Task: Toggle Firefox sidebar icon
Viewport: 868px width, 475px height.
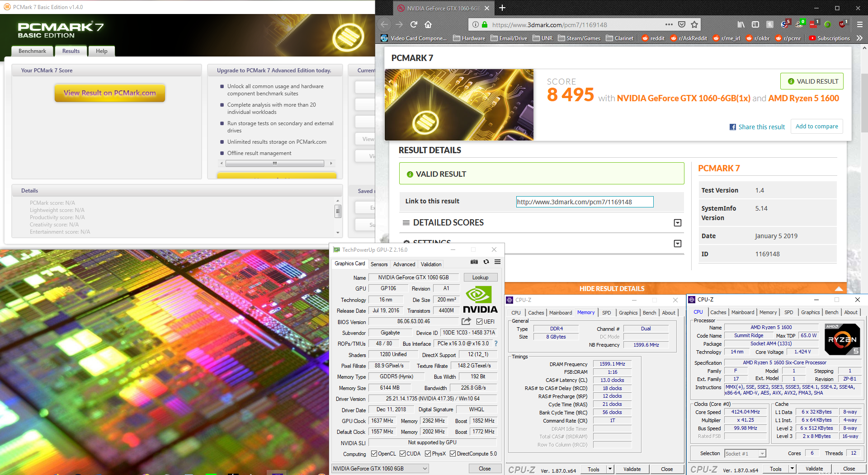Action: 755,24
